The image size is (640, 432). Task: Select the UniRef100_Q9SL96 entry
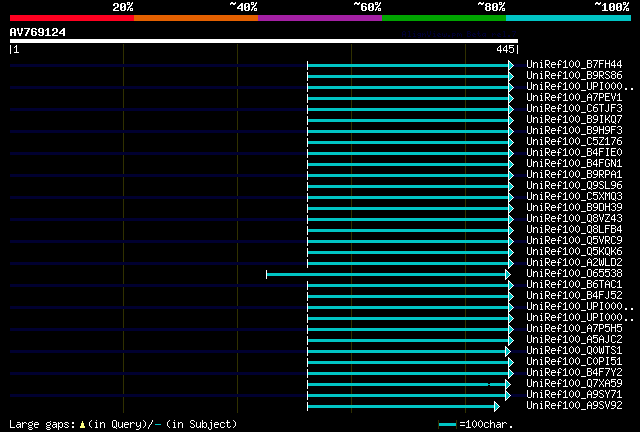(574, 186)
